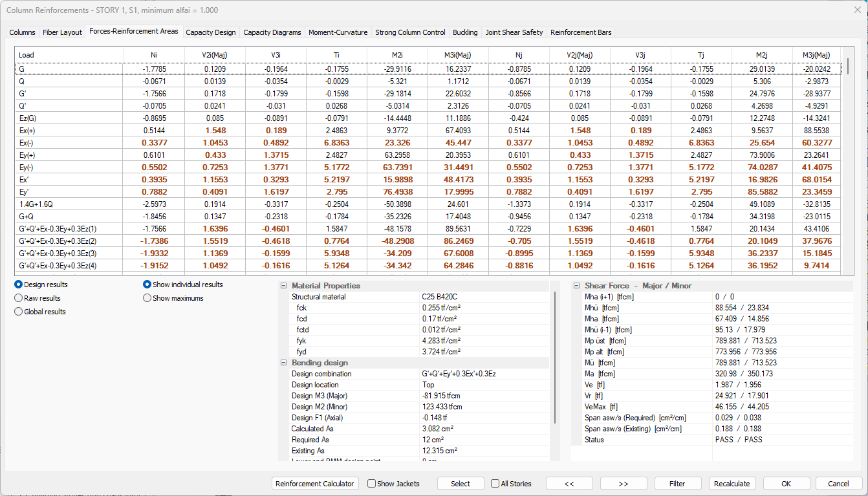Go to previous column with << button
This screenshot has height=496, width=868.
(x=569, y=484)
